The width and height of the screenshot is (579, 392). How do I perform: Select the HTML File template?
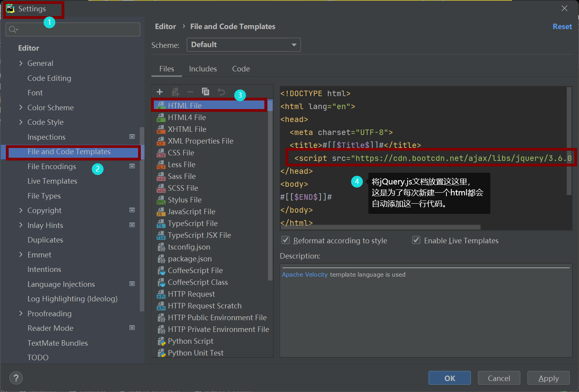click(x=209, y=105)
